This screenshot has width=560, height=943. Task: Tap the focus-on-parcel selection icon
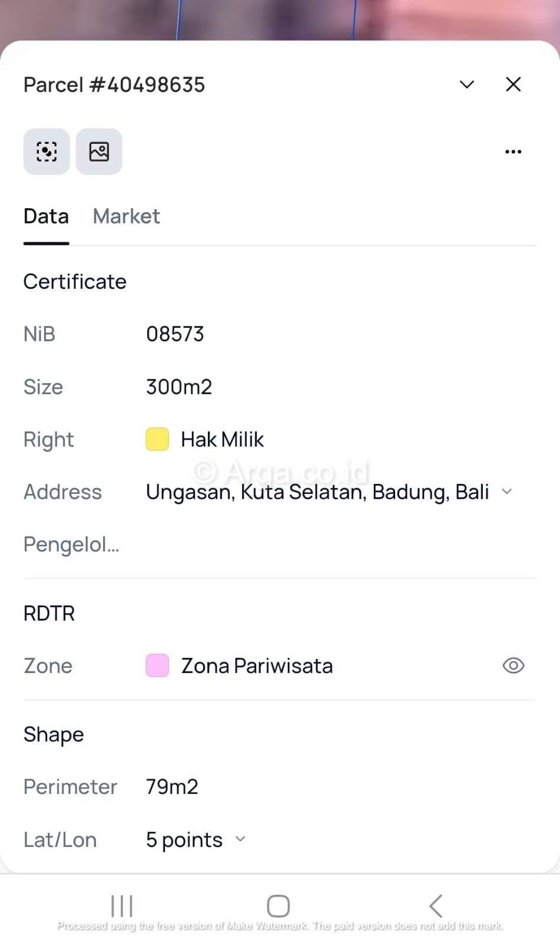pyautogui.click(x=47, y=151)
